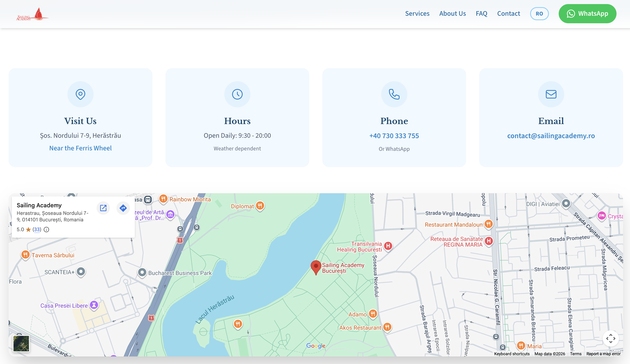
Task: Click the Restaurant Mandaloun marker
Action: [488, 224]
